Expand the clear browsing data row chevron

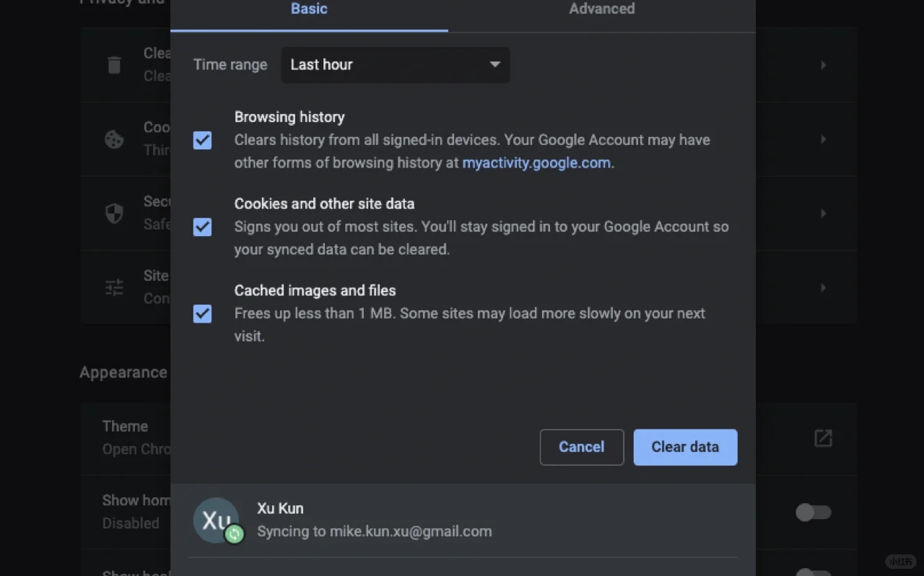click(823, 65)
